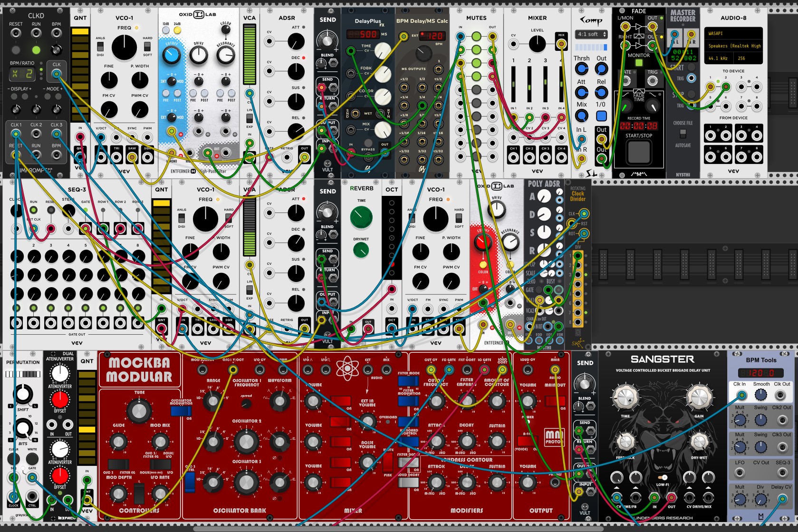Click the CLK output jack on CLKD
Image resolution: width=798 pixels, height=532 pixels.
[x=57, y=74]
